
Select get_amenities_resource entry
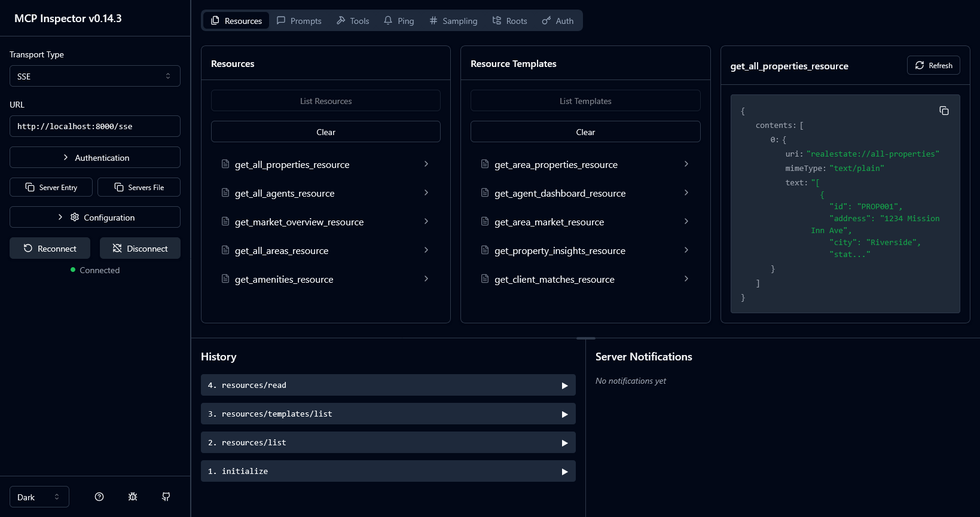click(326, 279)
